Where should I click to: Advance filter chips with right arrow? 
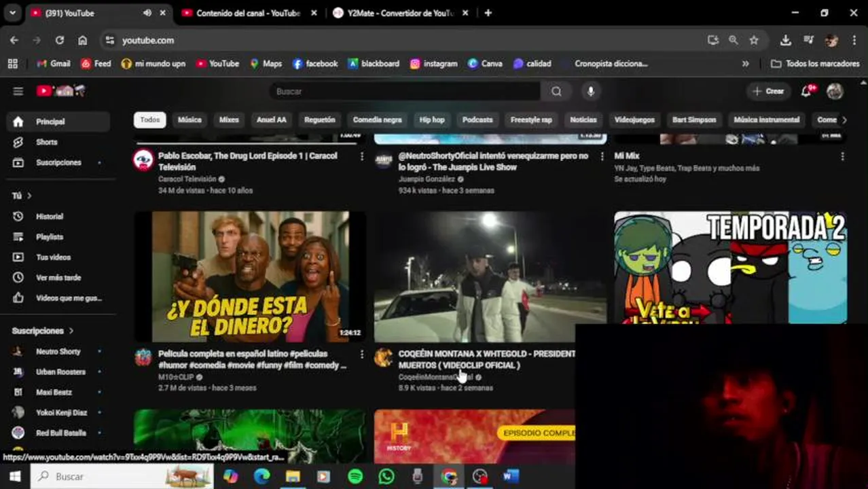844,120
